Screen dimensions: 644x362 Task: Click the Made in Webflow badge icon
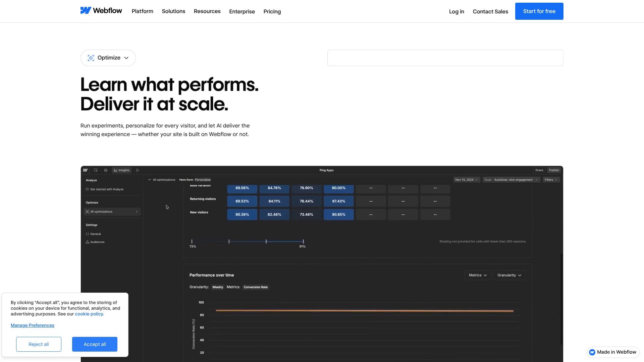[592, 352]
